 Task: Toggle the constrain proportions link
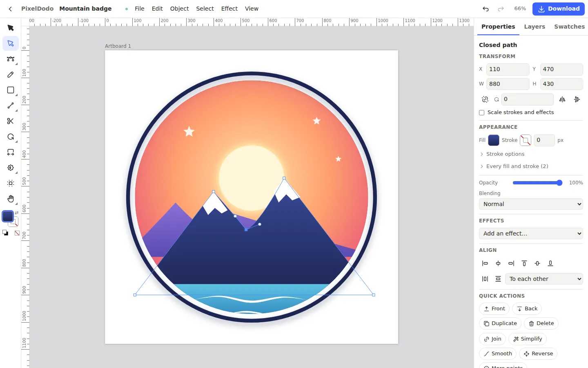click(x=485, y=99)
